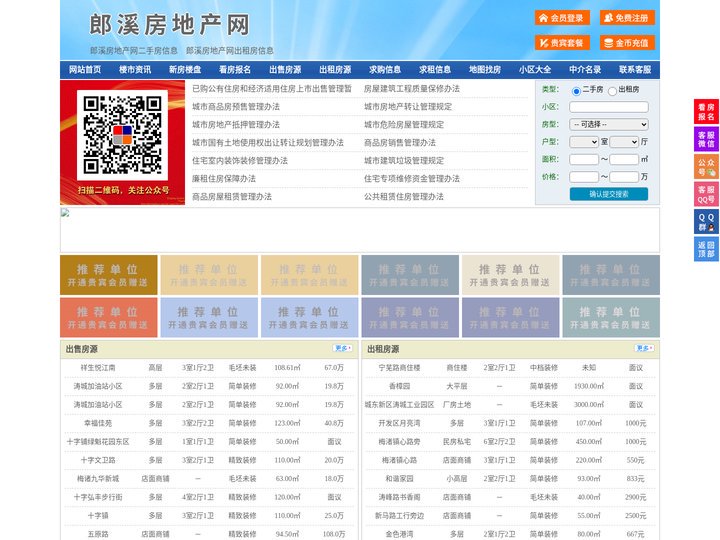Open the 新房楼盘 menu item

pyautogui.click(x=185, y=70)
